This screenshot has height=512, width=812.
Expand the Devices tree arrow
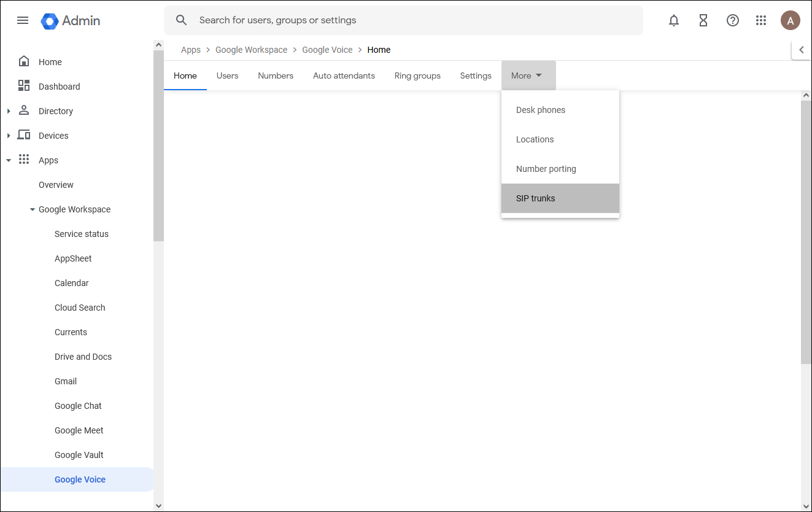[8, 136]
